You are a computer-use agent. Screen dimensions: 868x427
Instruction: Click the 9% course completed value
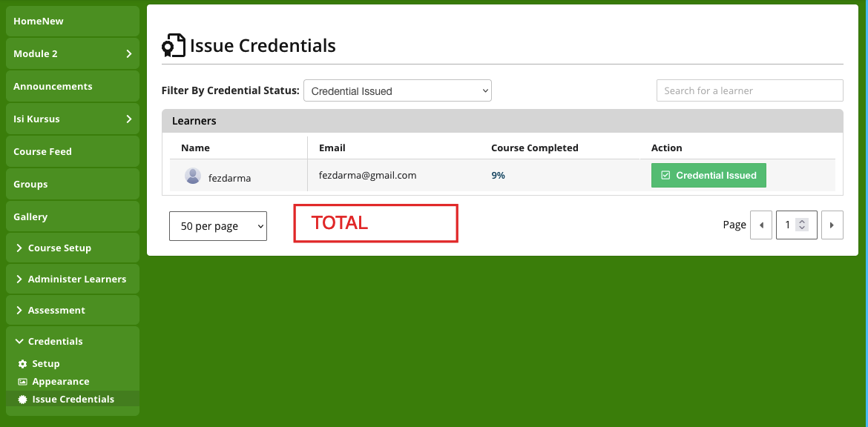pyautogui.click(x=499, y=176)
